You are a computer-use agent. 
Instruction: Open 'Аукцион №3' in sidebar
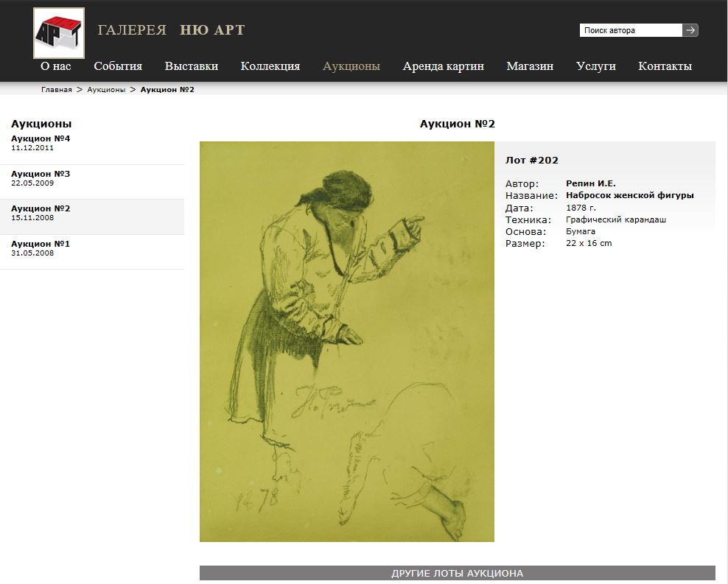point(41,174)
